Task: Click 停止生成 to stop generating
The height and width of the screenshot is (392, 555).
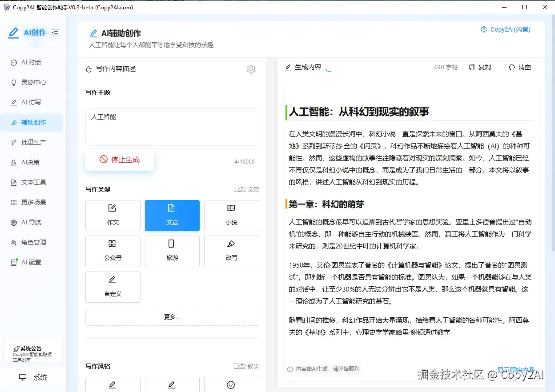Action: click(x=120, y=160)
